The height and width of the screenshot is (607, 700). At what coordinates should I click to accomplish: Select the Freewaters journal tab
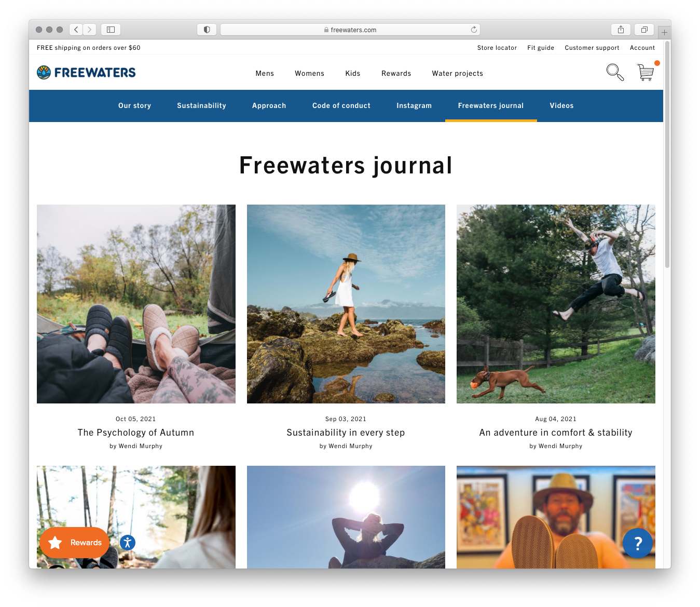[491, 105]
